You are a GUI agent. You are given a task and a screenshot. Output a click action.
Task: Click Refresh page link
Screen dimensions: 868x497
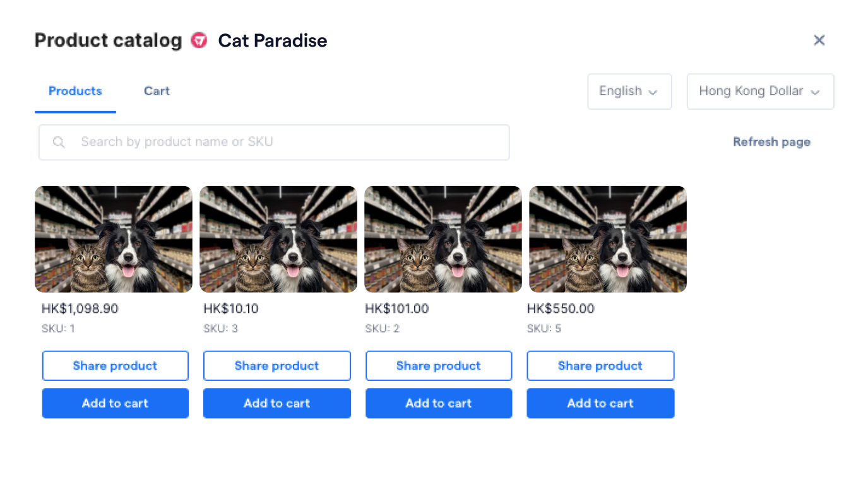[771, 142]
